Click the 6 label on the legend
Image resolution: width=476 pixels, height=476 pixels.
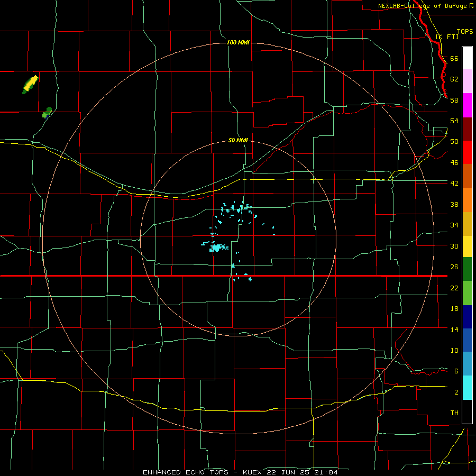[456, 371]
